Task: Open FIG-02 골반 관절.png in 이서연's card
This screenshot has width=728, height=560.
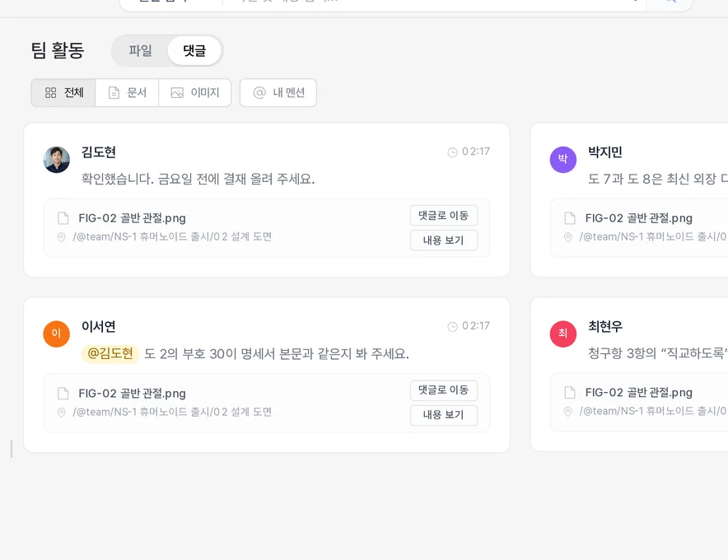Action: tap(133, 394)
